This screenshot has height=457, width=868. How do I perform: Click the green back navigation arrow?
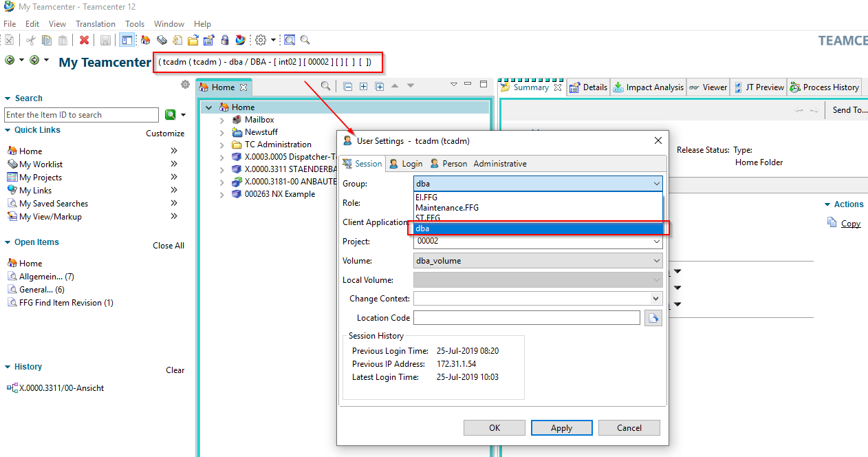click(x=10, y=61)
